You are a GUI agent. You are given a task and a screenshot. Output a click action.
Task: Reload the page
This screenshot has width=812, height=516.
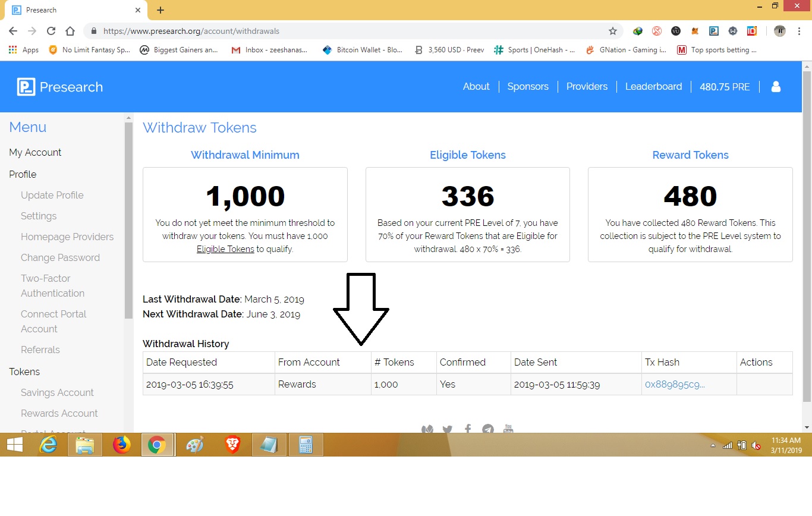pos(51,31)
